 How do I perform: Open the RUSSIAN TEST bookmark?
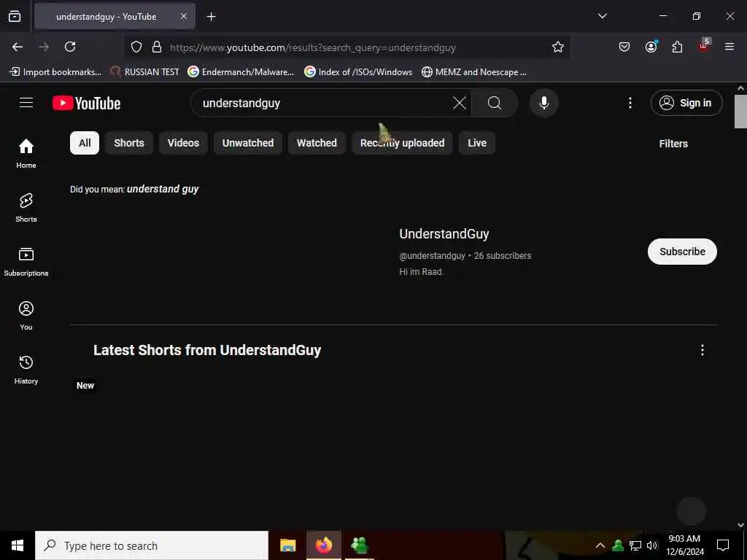click(x=144, y=72)
